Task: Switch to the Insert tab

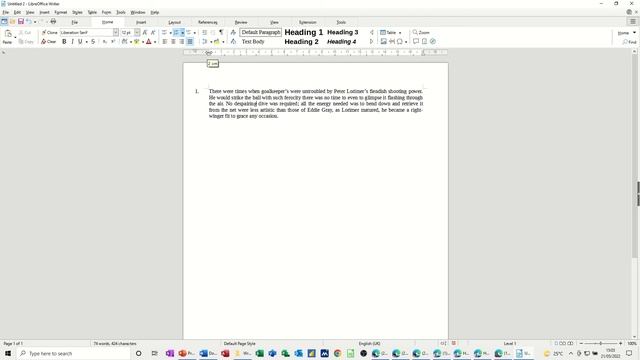Action: [141, 22]
